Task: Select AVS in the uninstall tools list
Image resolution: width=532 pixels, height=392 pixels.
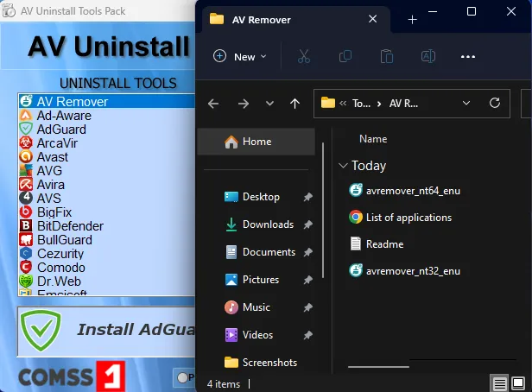Action: pyautogui.click(x=106, y=199)
